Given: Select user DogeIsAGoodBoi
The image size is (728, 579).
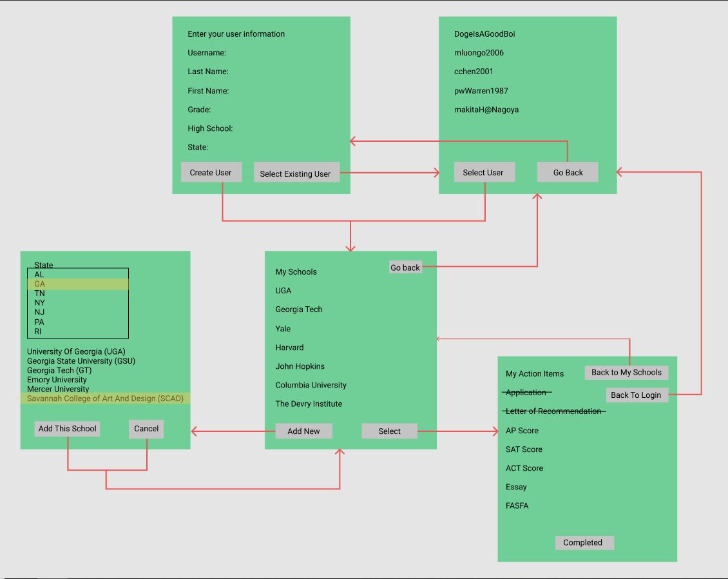Looking at the screenshot, I should pos(484,34).
